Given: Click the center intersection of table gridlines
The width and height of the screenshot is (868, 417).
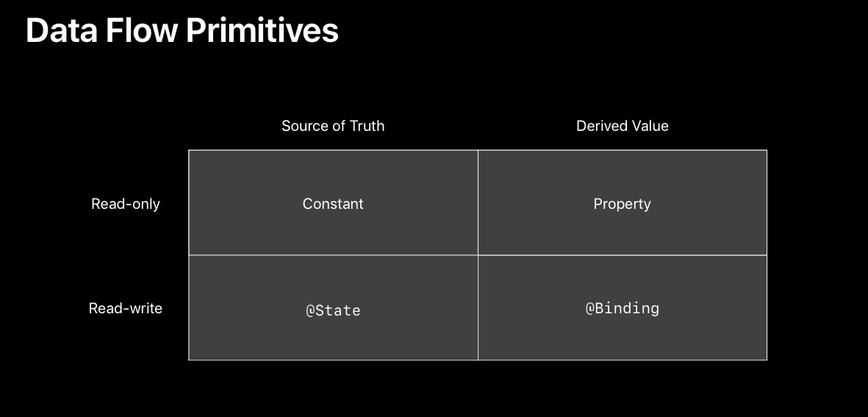Looking at the screenshot, I should click(478, 255).
